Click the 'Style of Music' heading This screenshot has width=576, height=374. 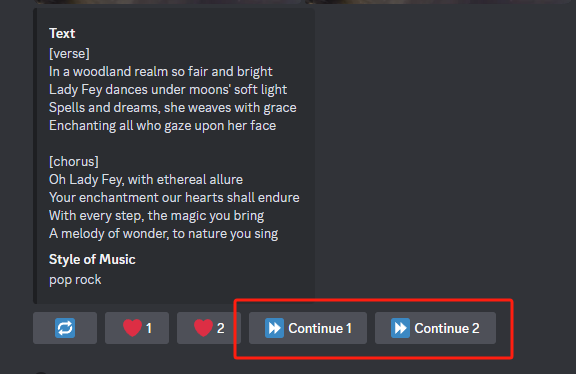92,260
